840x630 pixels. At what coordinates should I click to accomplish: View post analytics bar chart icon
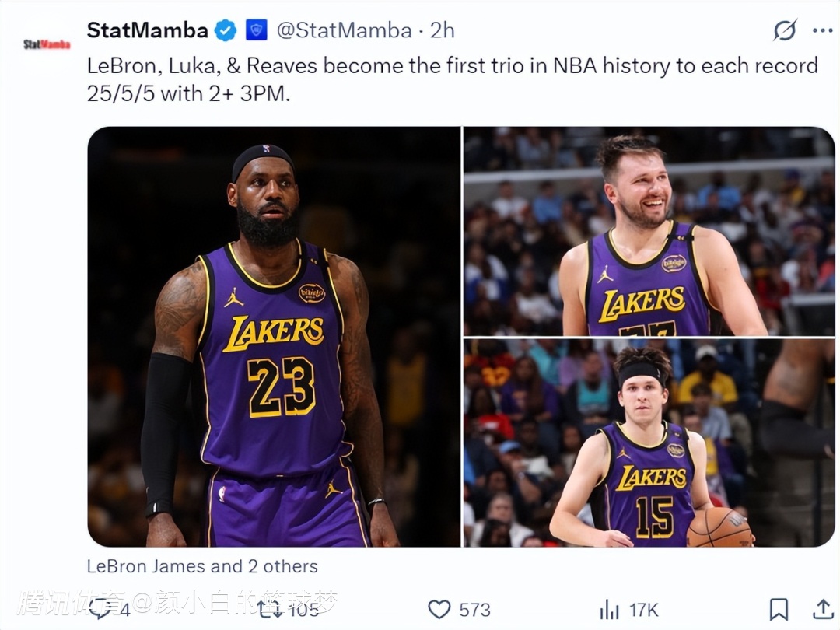609,609
